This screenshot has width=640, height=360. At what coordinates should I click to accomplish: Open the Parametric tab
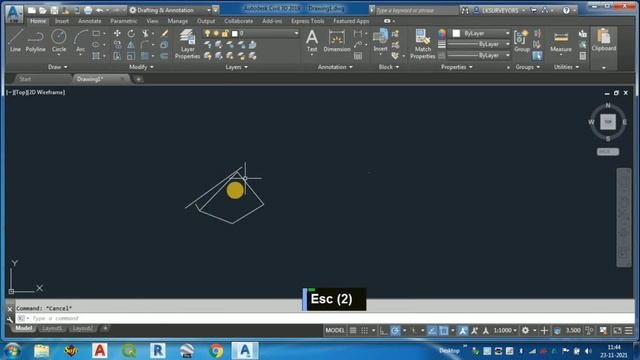pyautogui.click(x=124, y=21)
